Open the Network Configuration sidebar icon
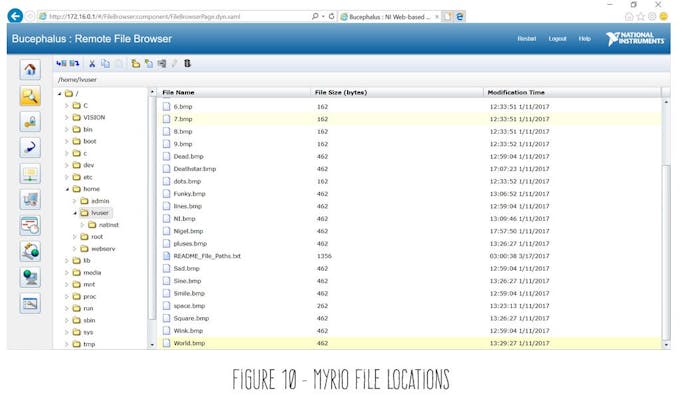Image resolution: width=680 pixels, height=397 pixels. click(x=30, y=174)
